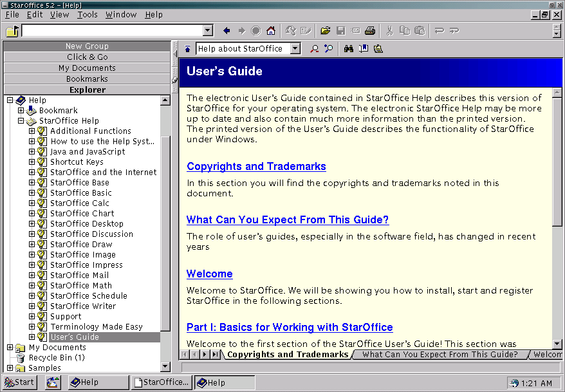
Task: Click the Windows Start button
Action: click(19, 382)
